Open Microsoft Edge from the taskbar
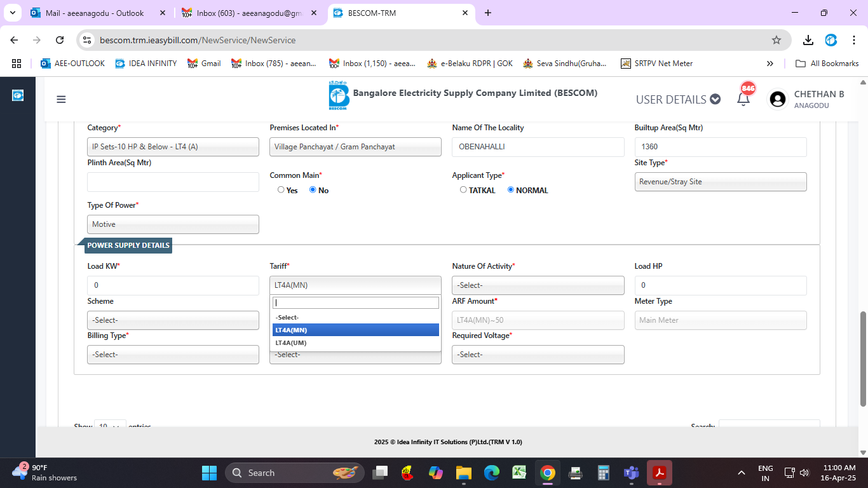Screen dimensions: 868x488 pyautogui.click(x=492, y=473)
